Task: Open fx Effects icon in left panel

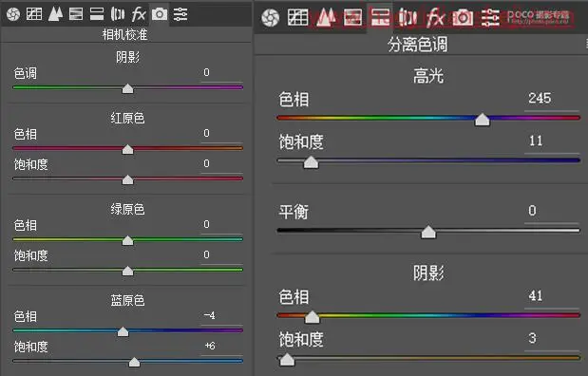Action: point(139,14)
